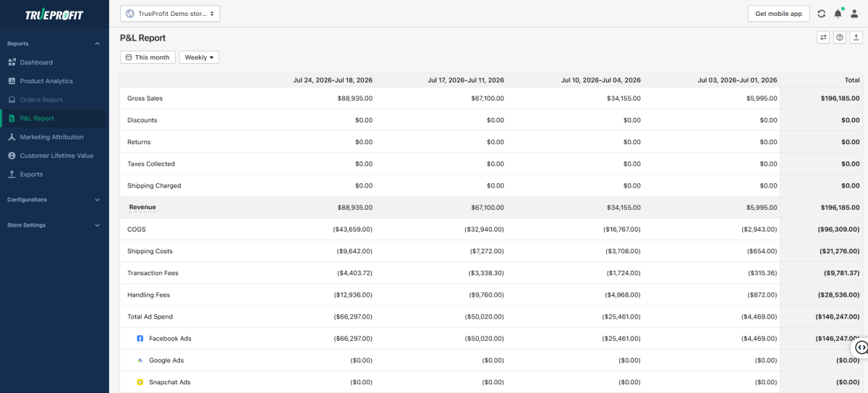Viewport: 868px width, 393px height.
Task: Select the Gross Sales row label
Action: [x=145, y=98]
